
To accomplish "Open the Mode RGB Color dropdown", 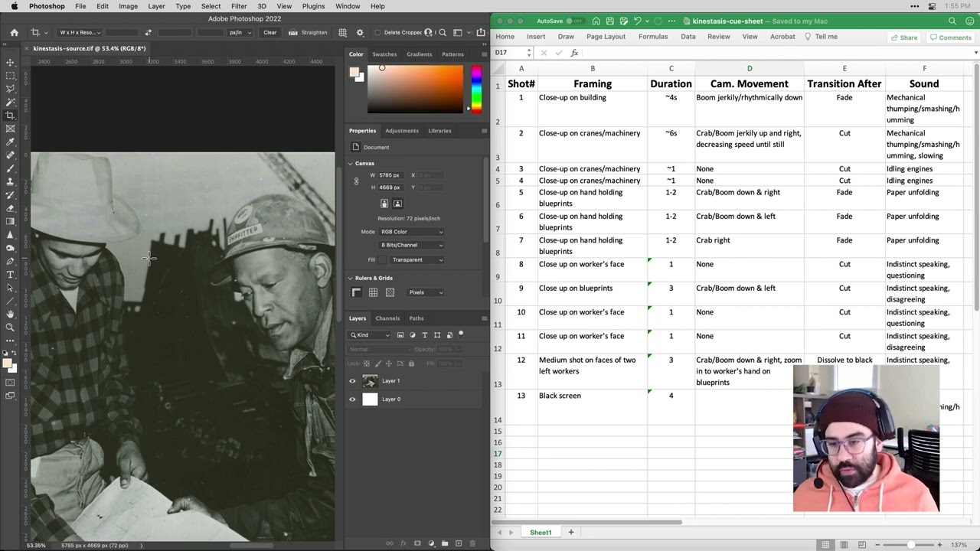I will point(412,232).
